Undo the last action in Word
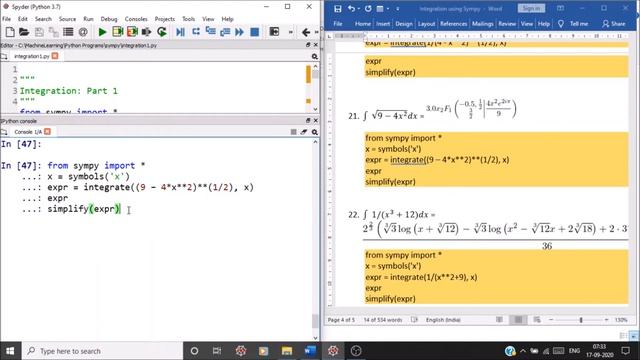 click(x=351, y=9)
